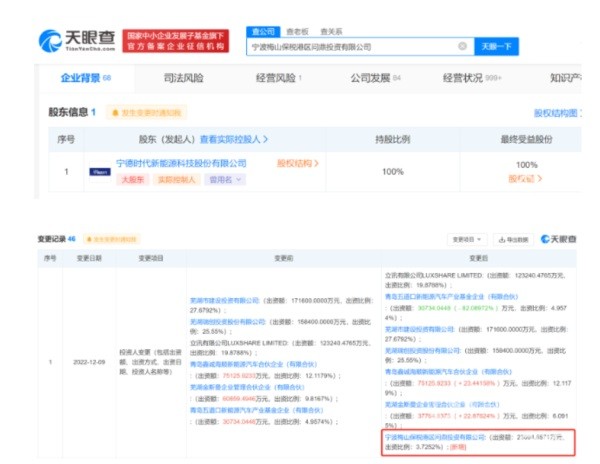The width and height of the screenshot is (600, 464).
Task: Select the 大股东 tag
Action: pos(132,179)
